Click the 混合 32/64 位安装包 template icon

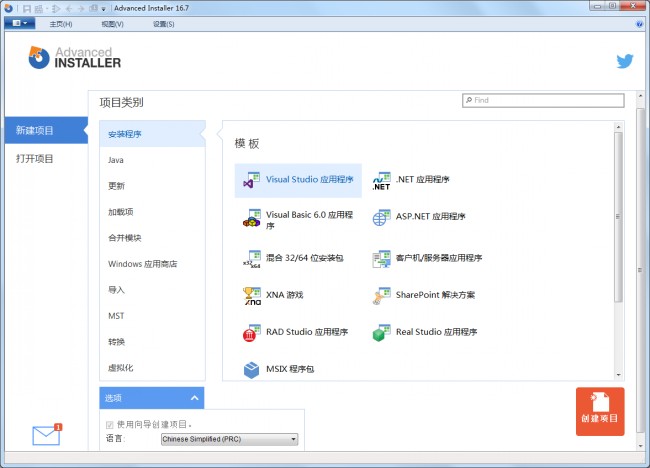point(251,259)
